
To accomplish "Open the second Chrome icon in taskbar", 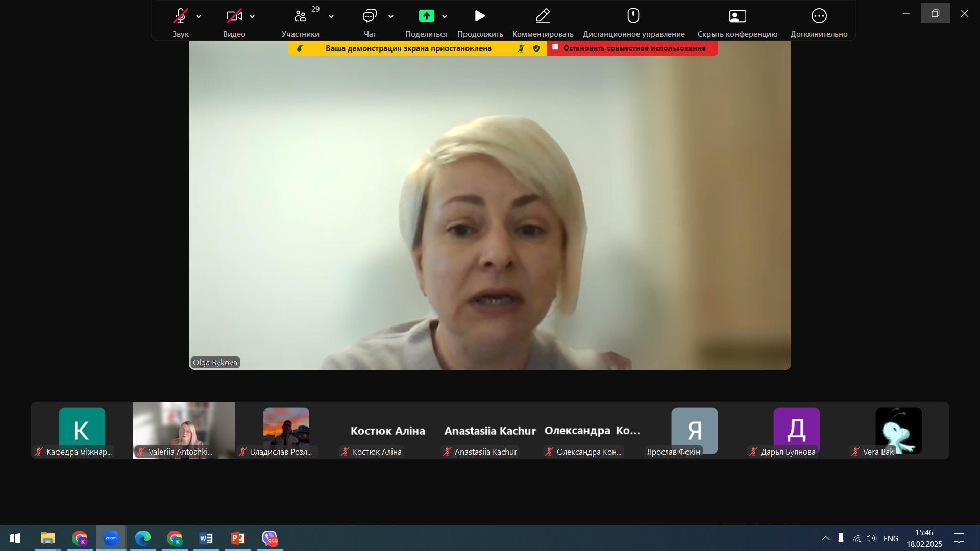I will (x=175, y=538).
